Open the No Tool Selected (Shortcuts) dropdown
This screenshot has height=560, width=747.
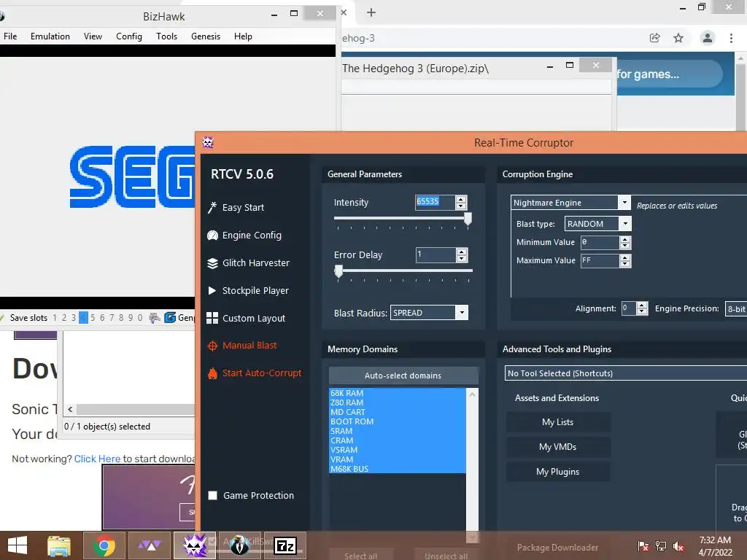point(625,373)
